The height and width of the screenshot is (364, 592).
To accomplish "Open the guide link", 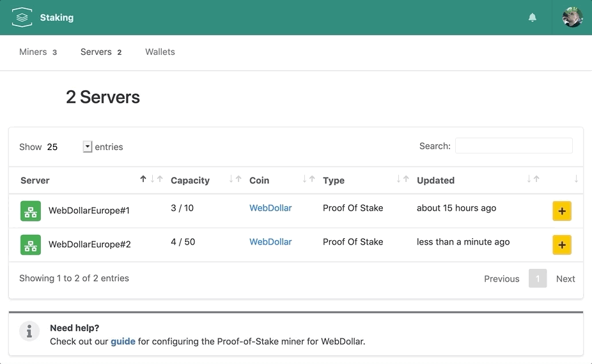I will pyautogui.click(x=123, y=342).
